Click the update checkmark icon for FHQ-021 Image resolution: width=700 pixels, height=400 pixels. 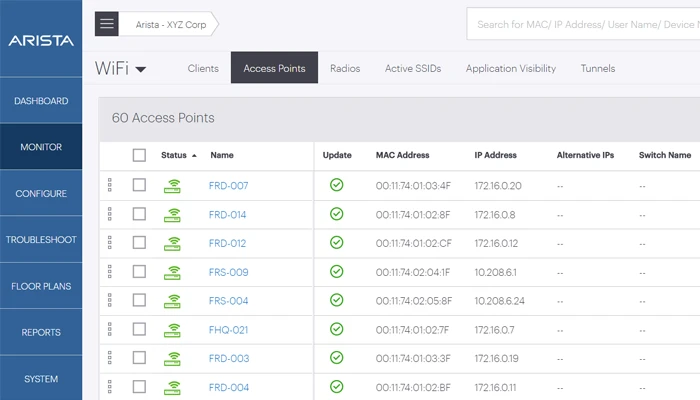pyautogui.click(x=337, y=329)
